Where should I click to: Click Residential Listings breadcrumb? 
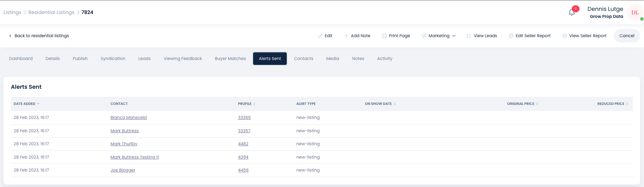[x=51, y=12]
